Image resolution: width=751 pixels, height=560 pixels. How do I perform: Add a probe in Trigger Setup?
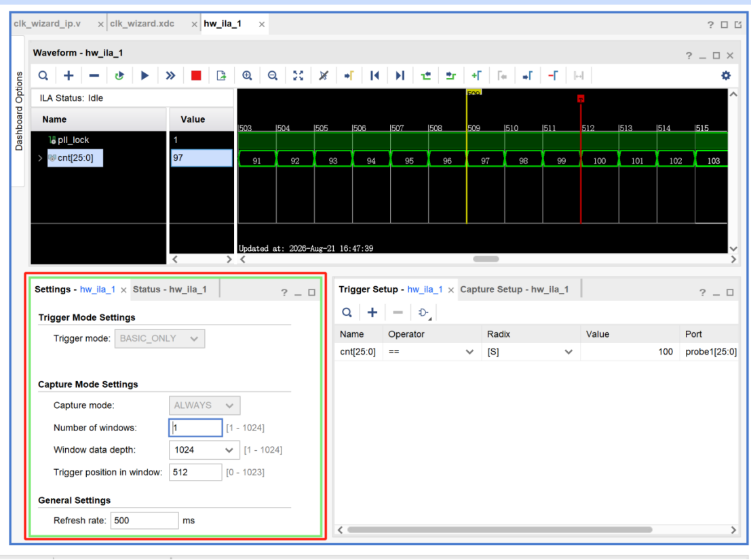pos(372,313)
